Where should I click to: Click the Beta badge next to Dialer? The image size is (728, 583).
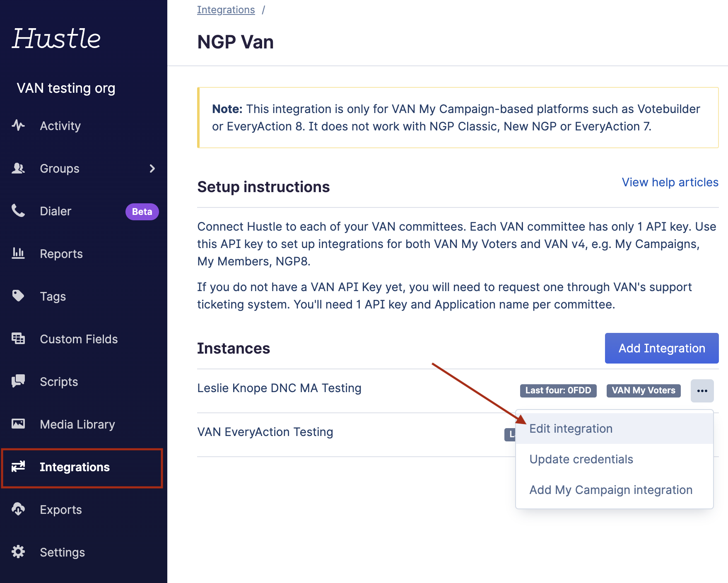tap(142, 212)
